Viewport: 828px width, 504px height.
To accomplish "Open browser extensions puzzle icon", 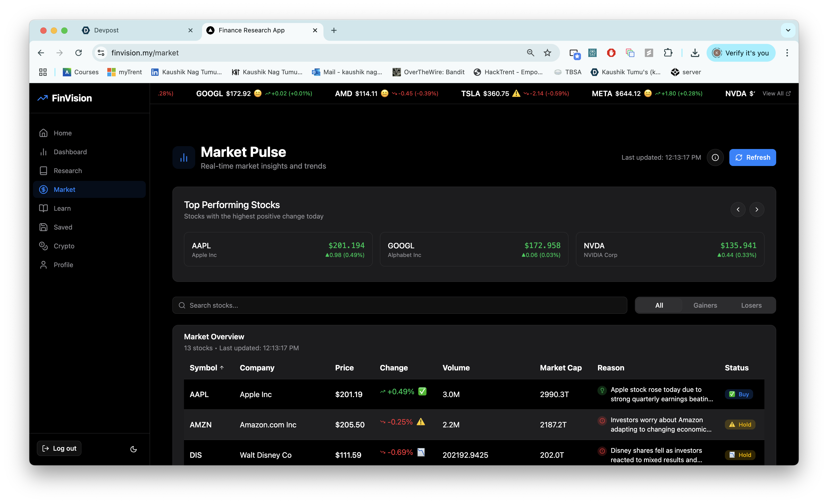I will tap(668, 53).
